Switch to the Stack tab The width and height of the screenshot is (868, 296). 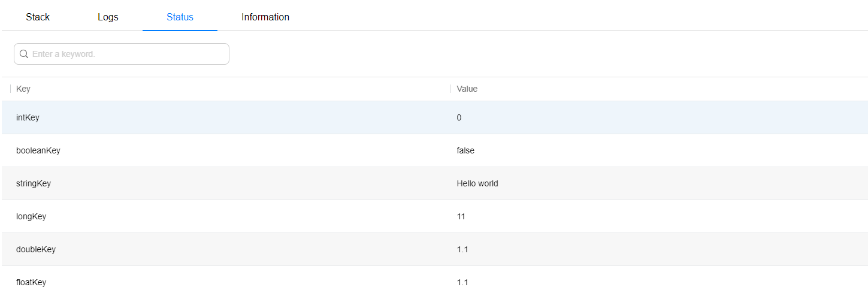[x=38, y=17]
